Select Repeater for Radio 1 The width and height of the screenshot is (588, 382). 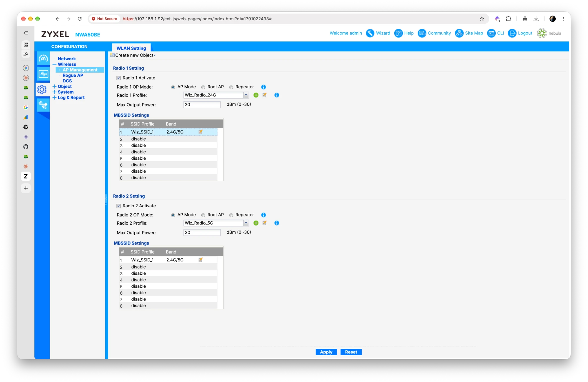[231, 87]
